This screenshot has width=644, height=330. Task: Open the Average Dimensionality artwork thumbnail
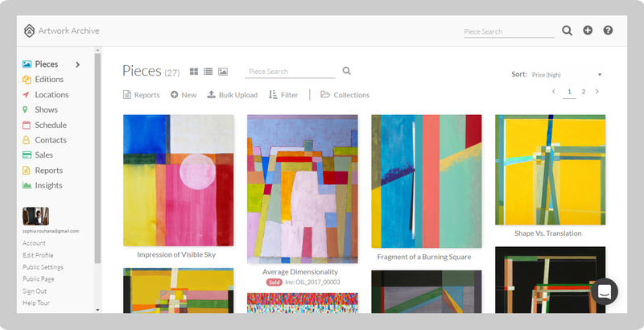pyautogui.click(x=302, y=188)
